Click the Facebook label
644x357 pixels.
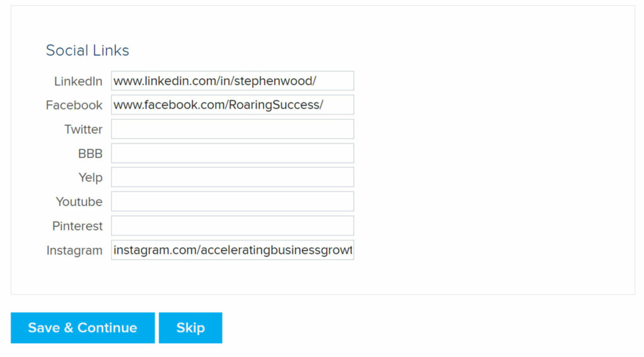click(x=74, y=105)
